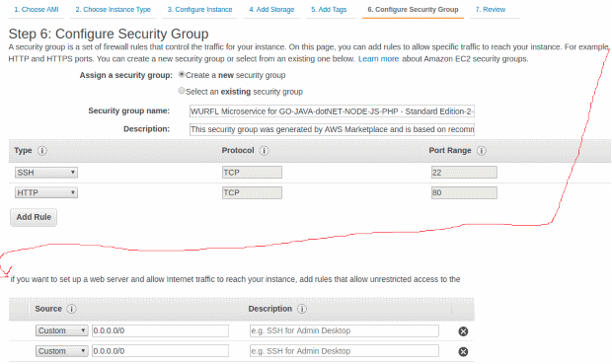Go to the 7. Review tab

click(x=491, y=9)
